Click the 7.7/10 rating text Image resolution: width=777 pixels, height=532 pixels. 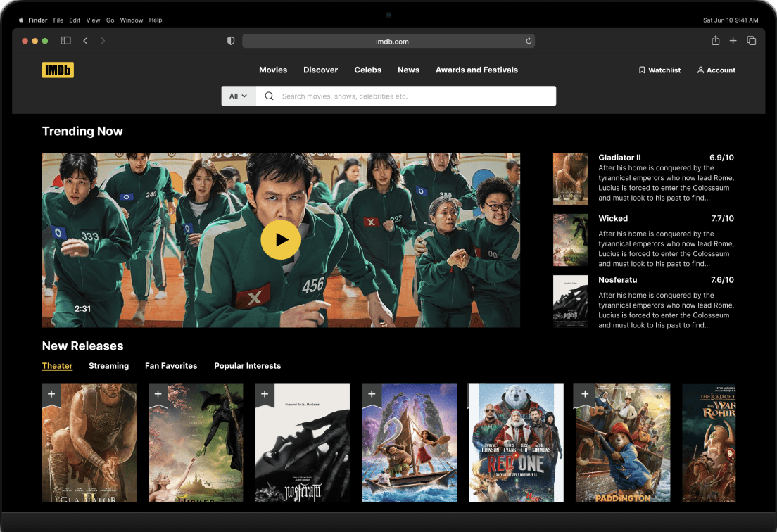[x=723, y=218]
